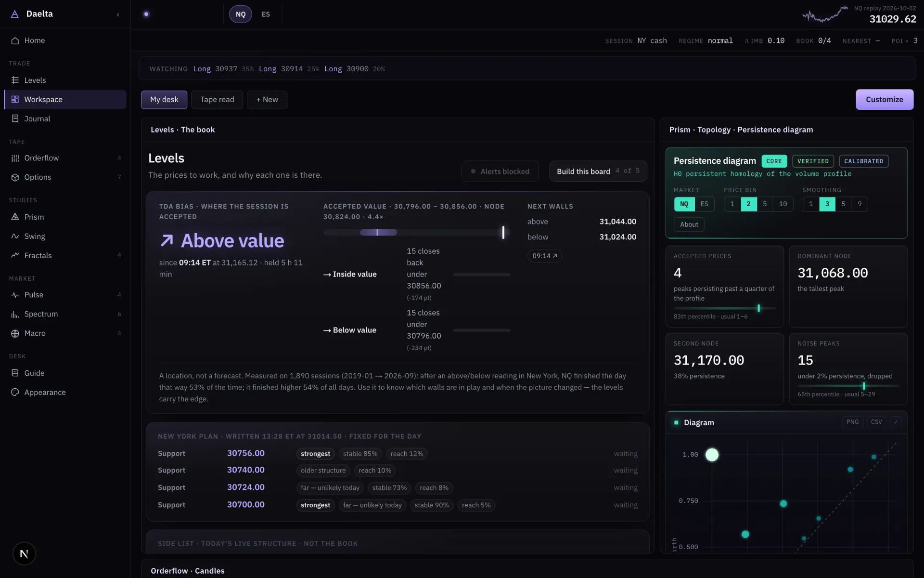924x578 pixels.
Task: Set price bin to 5
Action: pyautogui.click(x=765, y=204)
